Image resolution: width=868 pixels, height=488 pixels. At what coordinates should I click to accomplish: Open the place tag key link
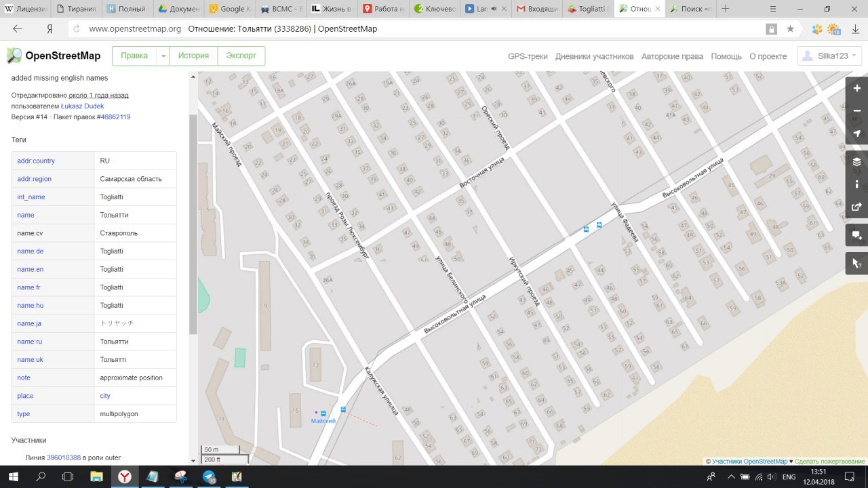25,396
